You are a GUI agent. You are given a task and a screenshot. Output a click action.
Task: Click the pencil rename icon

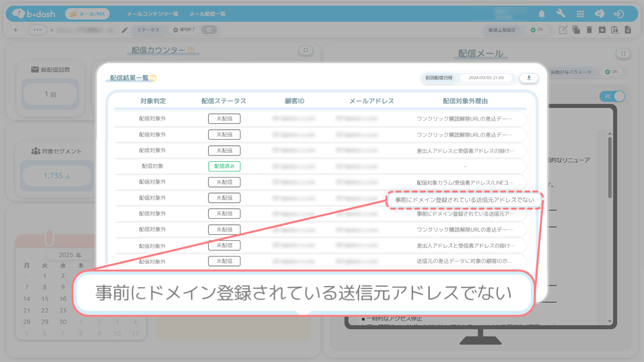[125, 30]
